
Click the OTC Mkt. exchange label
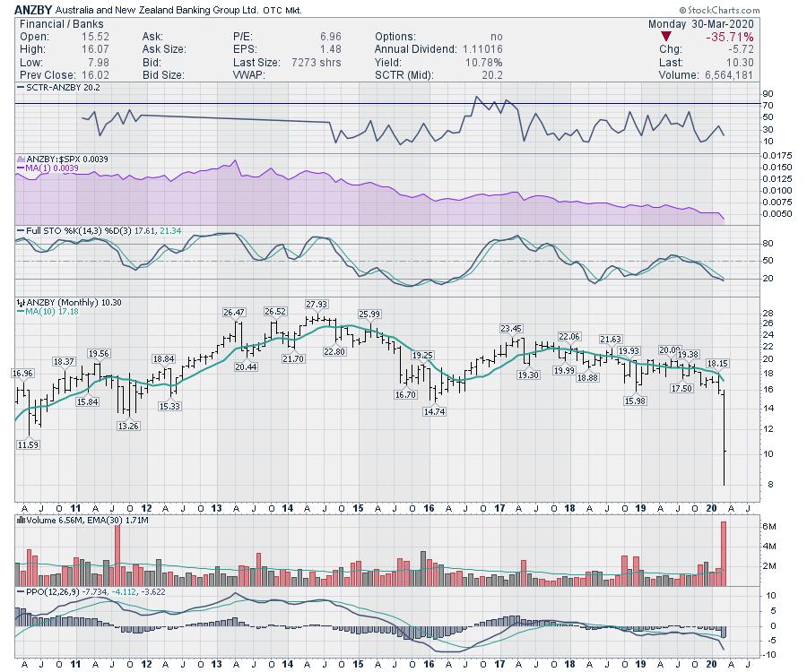[282, 10]
